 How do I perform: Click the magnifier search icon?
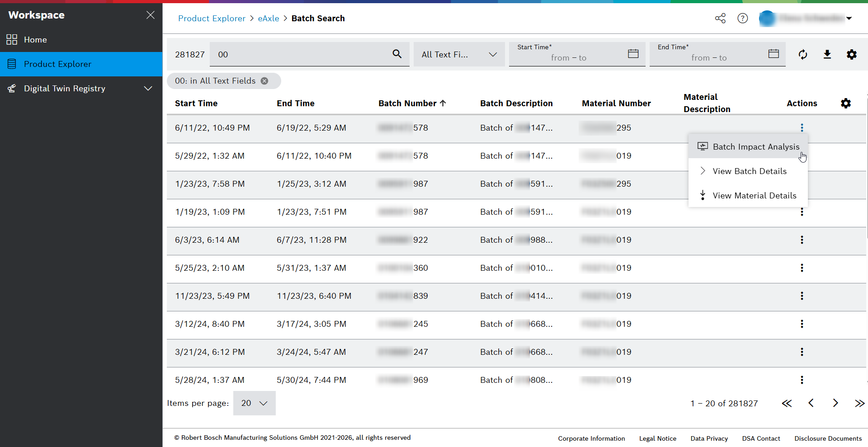coord(397,54)
